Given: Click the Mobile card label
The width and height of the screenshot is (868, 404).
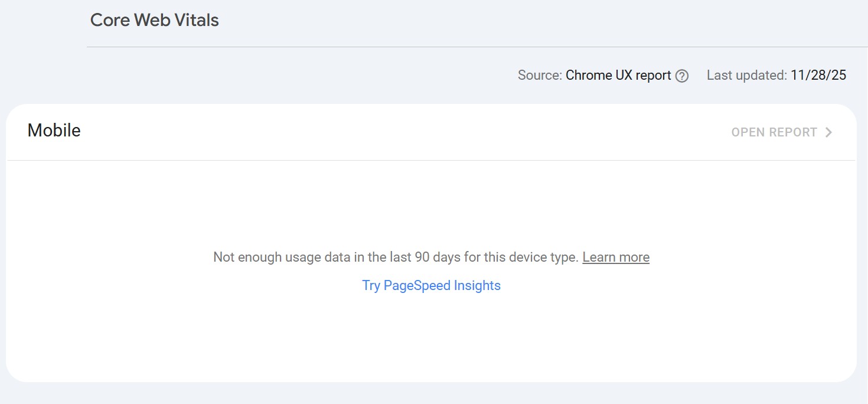Looking at the screenshot, I should pos(54,131).
